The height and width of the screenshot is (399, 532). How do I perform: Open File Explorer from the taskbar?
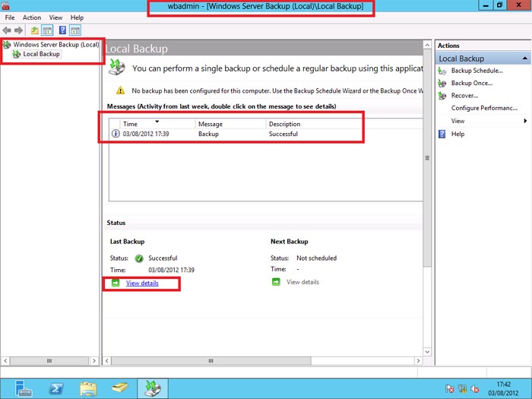click(x=88, y=388)
